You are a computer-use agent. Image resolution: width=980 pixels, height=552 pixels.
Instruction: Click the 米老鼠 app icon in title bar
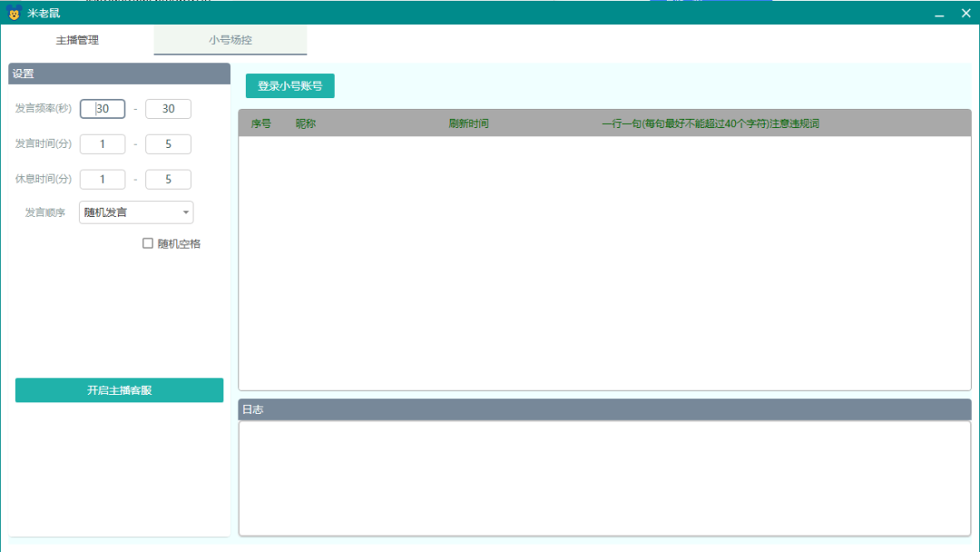[x=15, y=14]
